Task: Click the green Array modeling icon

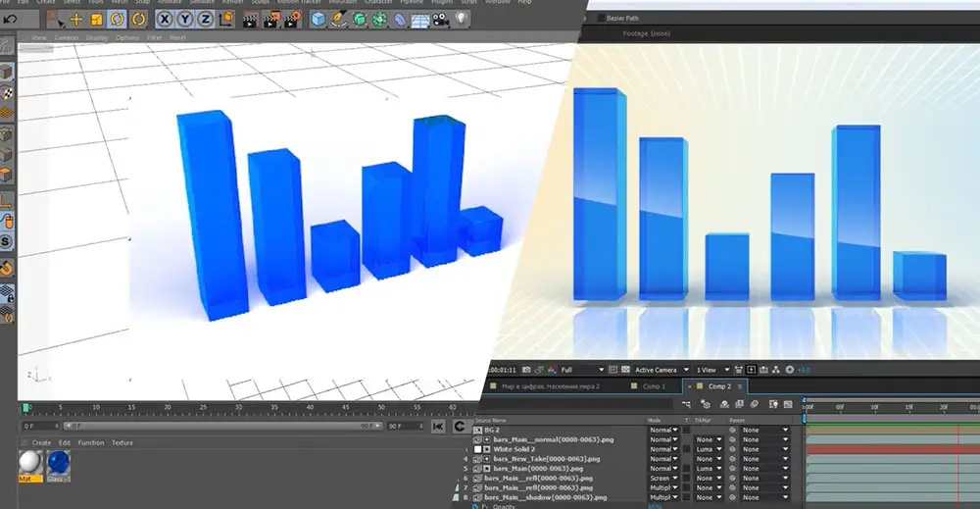Action: tap(379, 20)
